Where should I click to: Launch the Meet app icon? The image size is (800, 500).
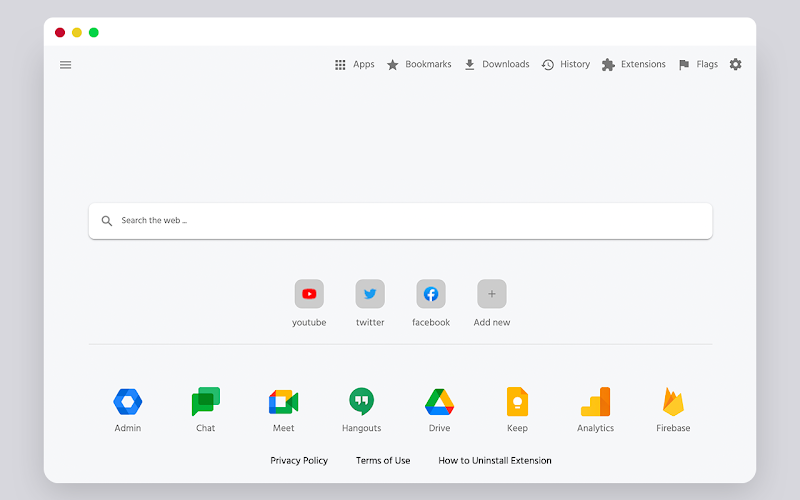pyautogui.click(x=284, y=402)
